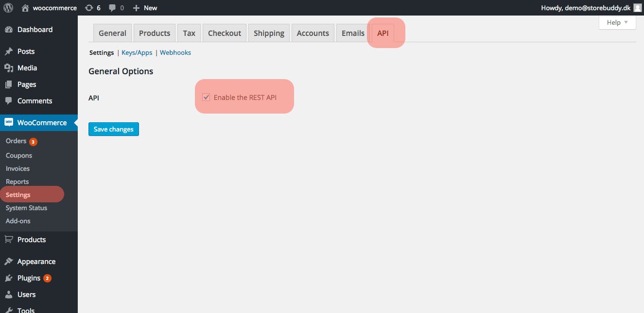Screen dimensions: 644x313
Task: Click the orange Orders count badge
Action: (33, 142)
